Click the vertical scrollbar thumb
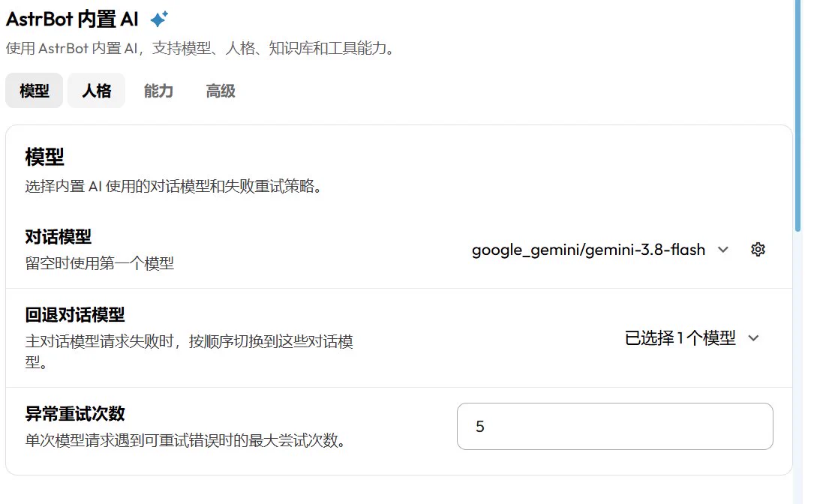Viewport: 838px width, 504px height. (798, 115)
